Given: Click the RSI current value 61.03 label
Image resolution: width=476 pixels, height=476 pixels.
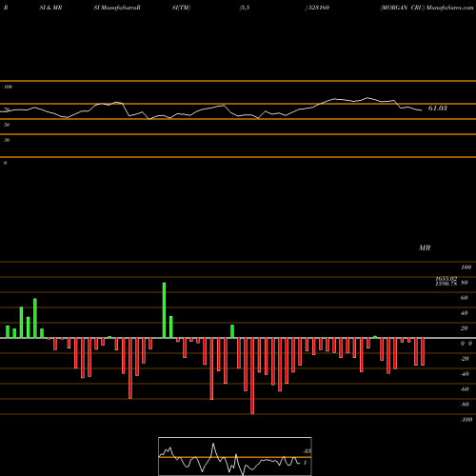Looking at the screenshot, I should coord(438,109).
